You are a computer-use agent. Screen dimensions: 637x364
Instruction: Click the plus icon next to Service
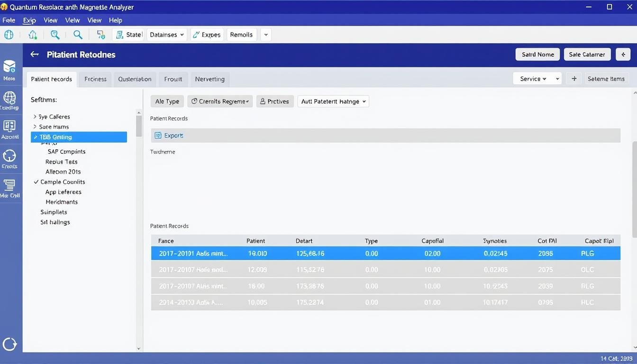574,79
